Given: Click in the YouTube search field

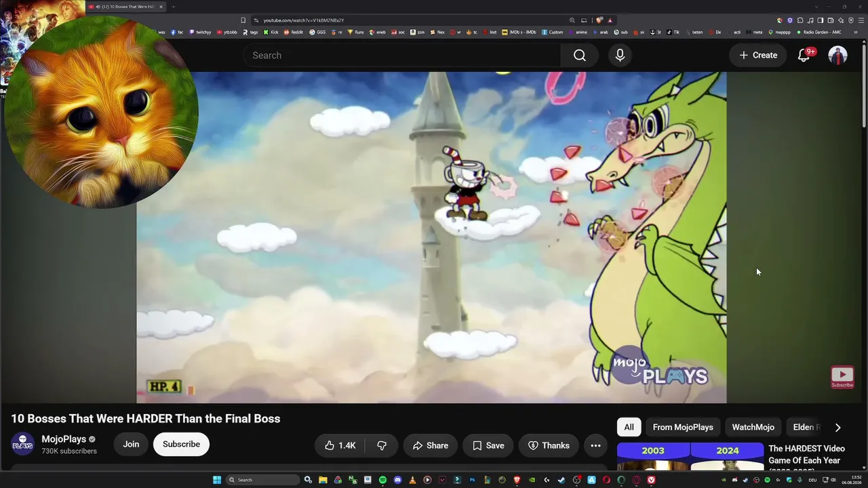Looking at the screenshot, I should (x=401, y=56).
